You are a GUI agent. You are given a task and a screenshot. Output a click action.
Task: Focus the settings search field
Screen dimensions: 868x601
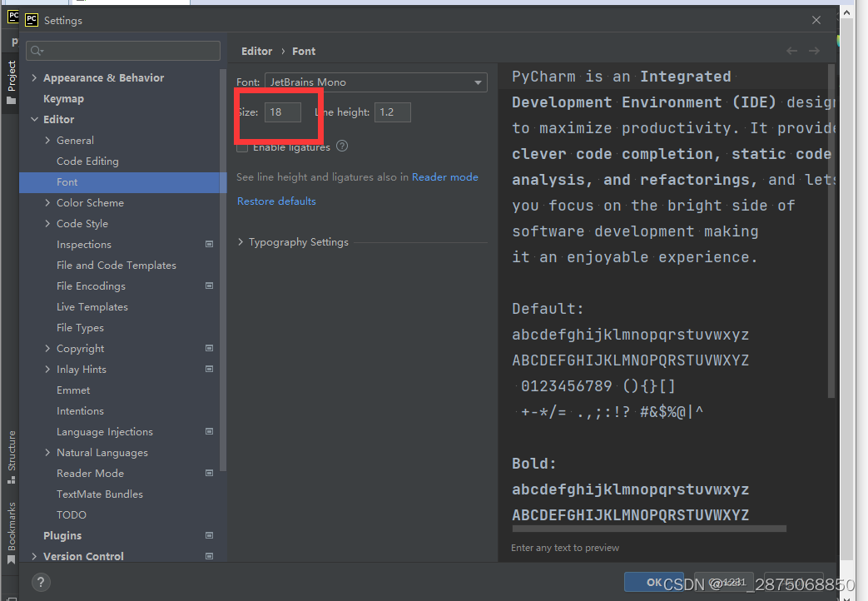click(x=123, y=51)
